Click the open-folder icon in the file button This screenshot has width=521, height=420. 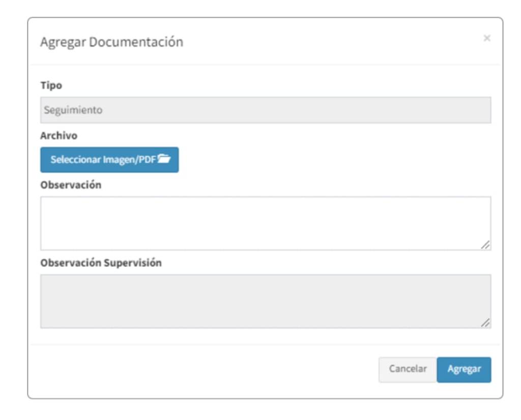(164, 160)
